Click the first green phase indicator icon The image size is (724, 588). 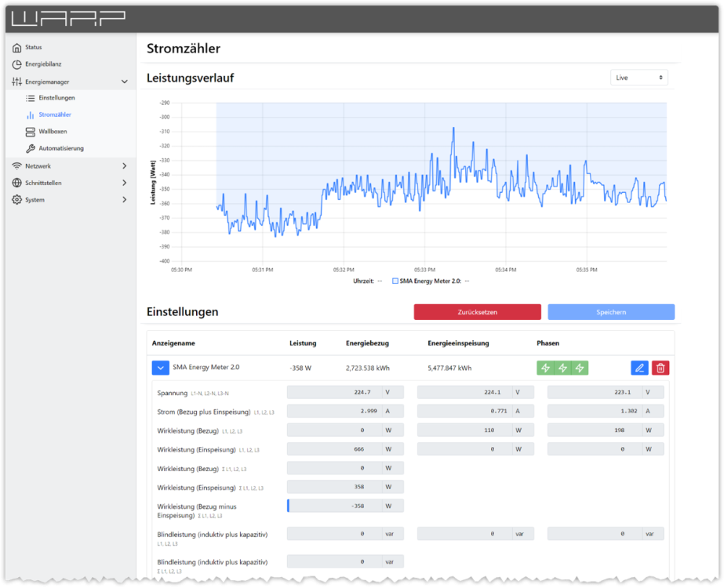click(545, 368)
